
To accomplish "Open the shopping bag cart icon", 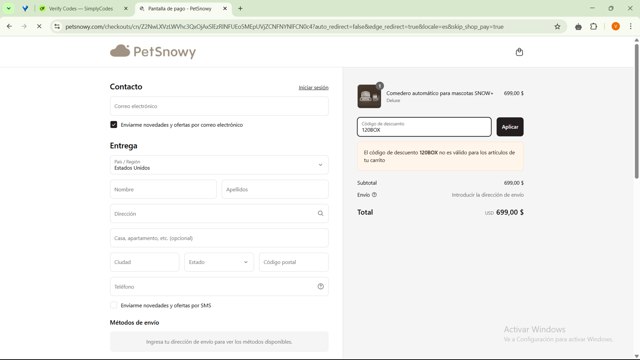I will point(519,52).
